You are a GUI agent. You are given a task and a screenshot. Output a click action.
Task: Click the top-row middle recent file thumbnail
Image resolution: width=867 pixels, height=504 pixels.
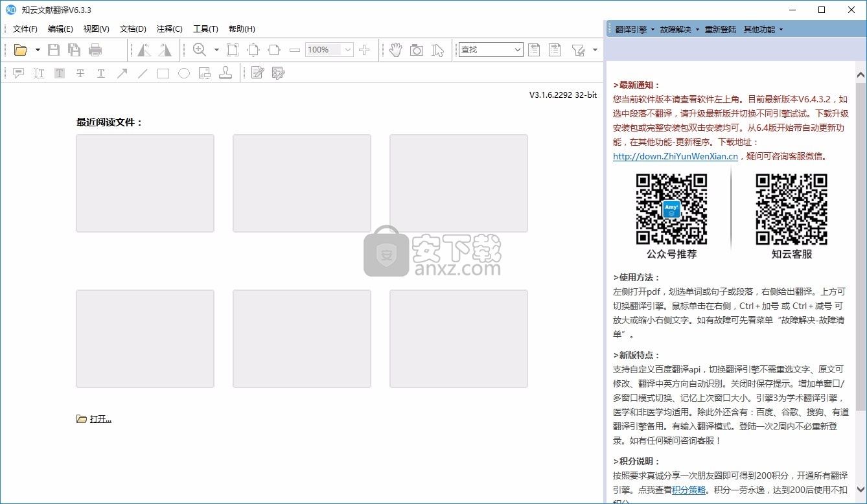pos(302,183)
